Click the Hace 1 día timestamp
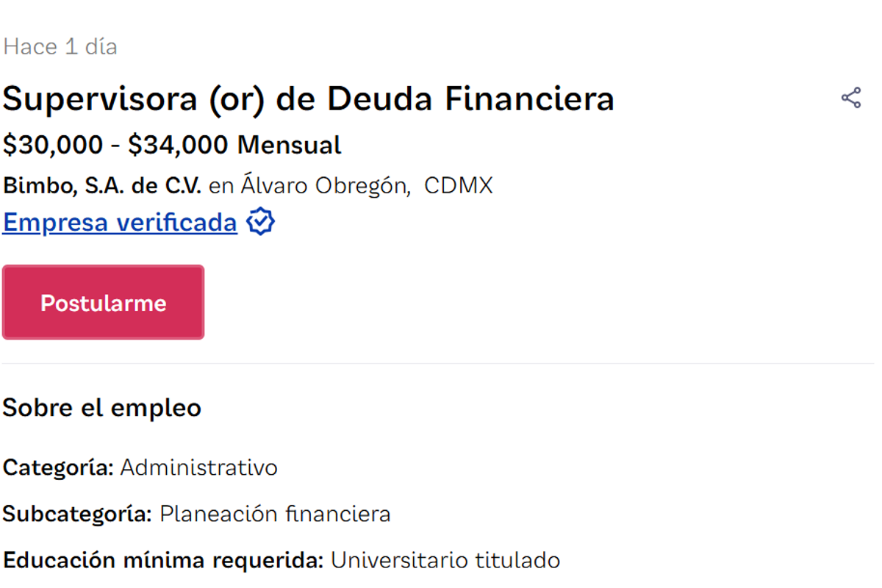Image resolution: width=882 pixels, height=588 pixels. (x=60, y=46)
